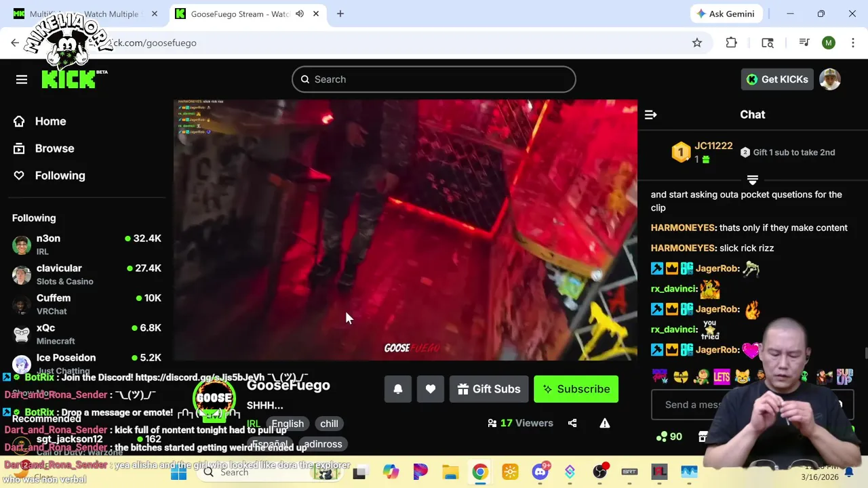Click the viewers icon beside 17 Viewers
Viewport: 868px width, 488px height.
pos(492,423)
